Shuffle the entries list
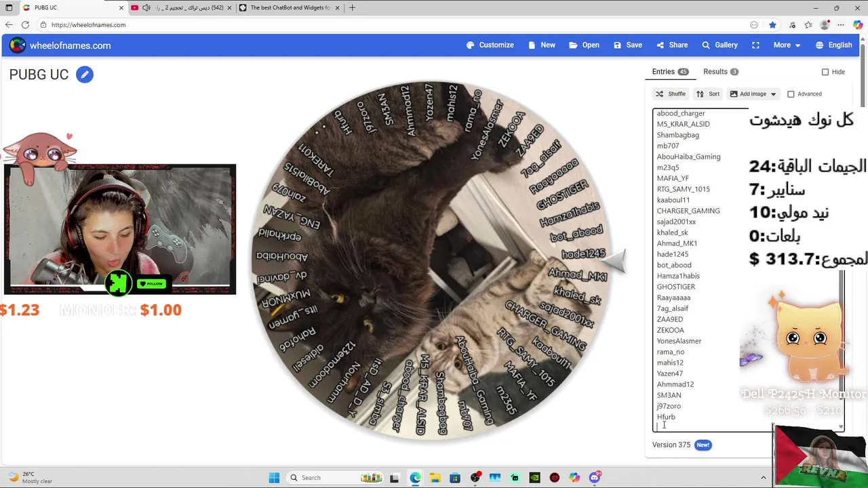 [670, 94]
